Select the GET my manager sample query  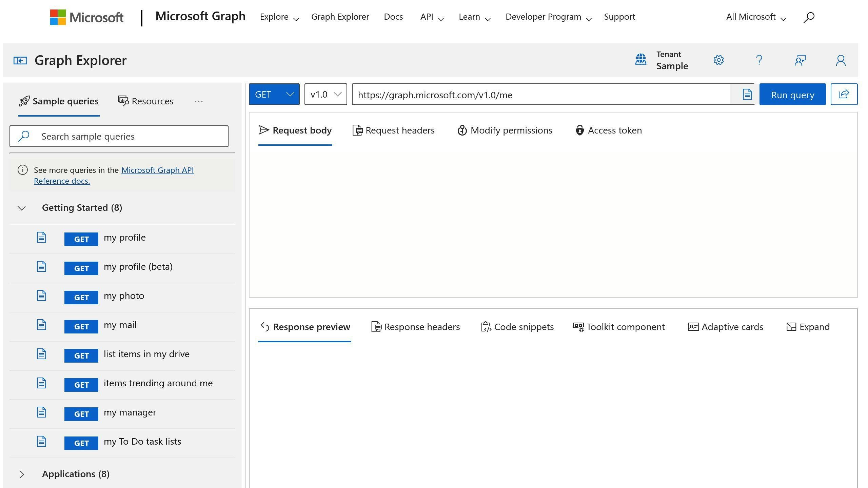(122, 414)
